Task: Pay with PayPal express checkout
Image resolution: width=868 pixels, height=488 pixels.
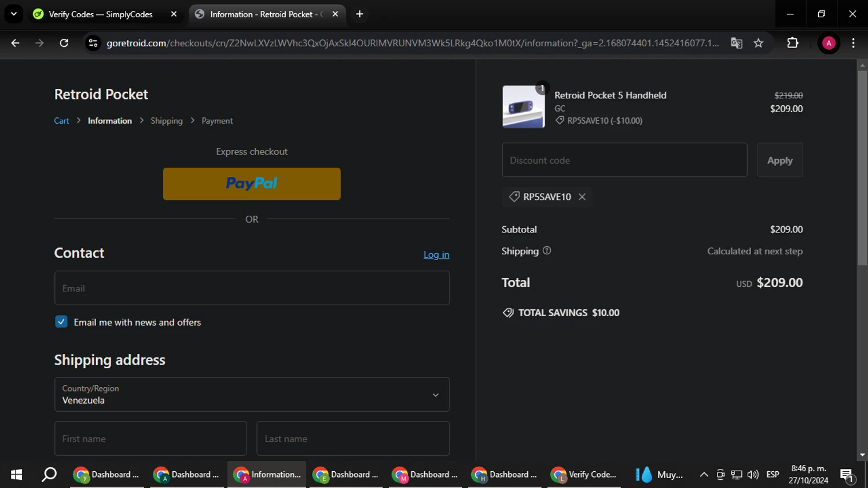Action: (252, 184)
